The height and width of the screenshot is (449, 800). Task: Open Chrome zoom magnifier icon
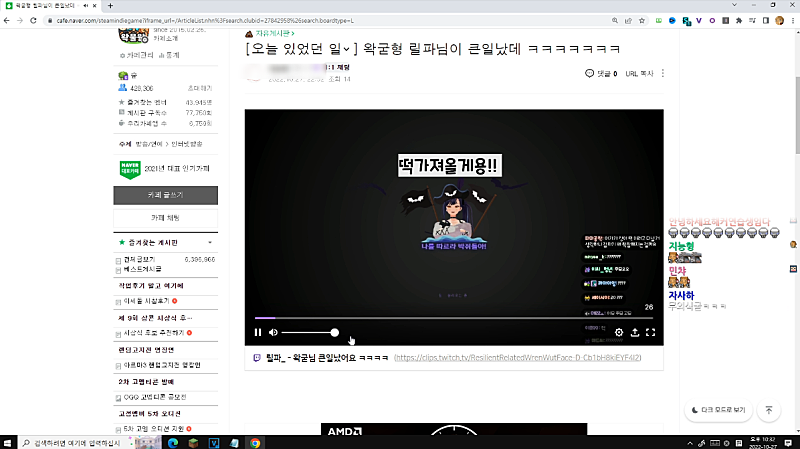pos(615,20)
